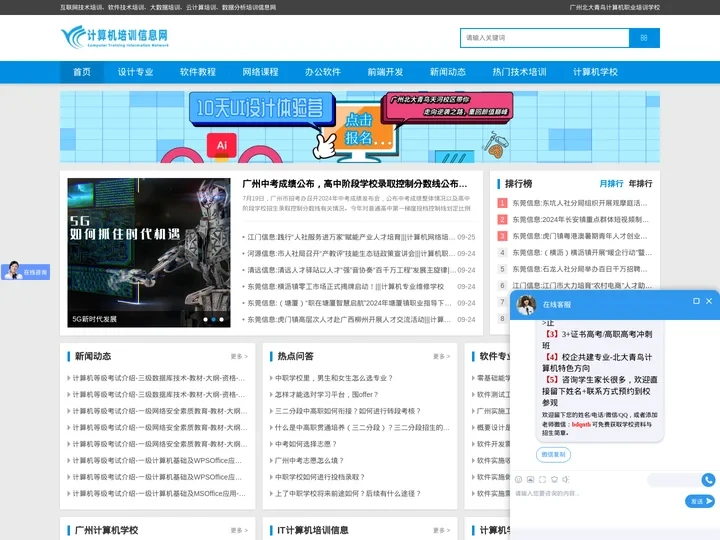Click the customer service agent avatar in chat header
720x540 pixels.
[x=526, y=304]
